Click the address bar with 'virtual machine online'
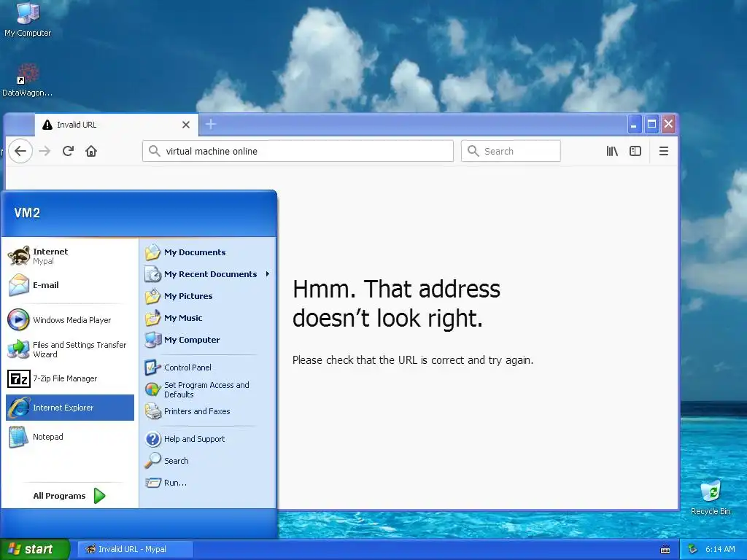The width and height of the screenshot is (747, 560). (x=298, y=152)
